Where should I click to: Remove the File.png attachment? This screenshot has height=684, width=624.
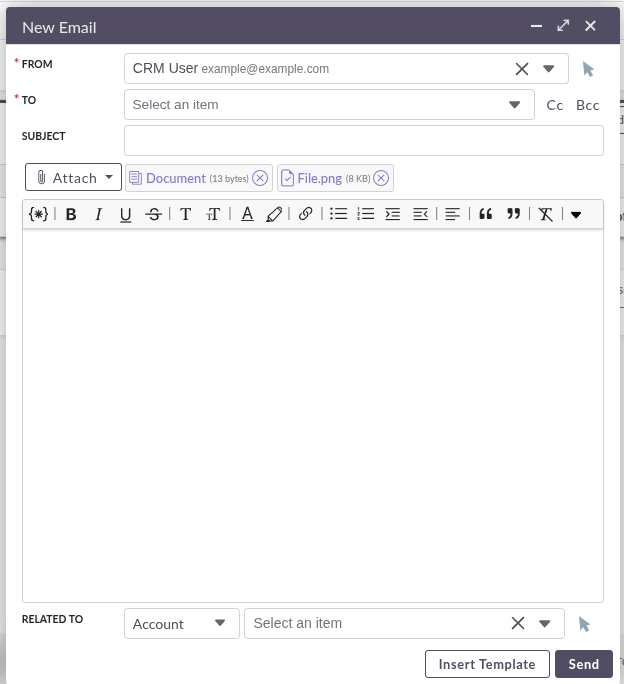(x=381, y=178)
